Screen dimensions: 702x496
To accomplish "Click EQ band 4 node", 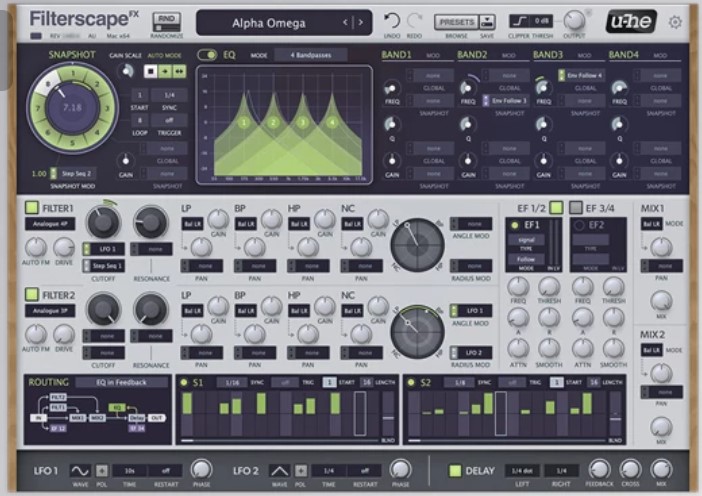I will coord(332,123).
